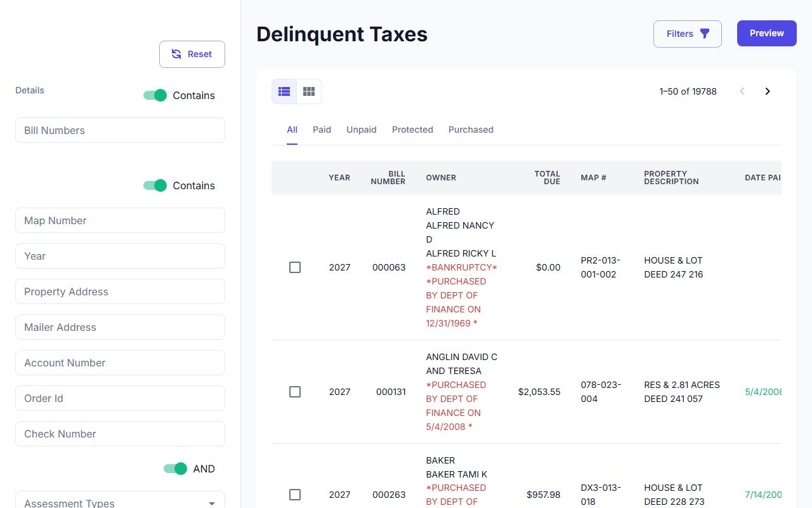Sort by PROPERTY DESCRIPTION column header
This screenshot has height=508, width=812.
(671, 178)
